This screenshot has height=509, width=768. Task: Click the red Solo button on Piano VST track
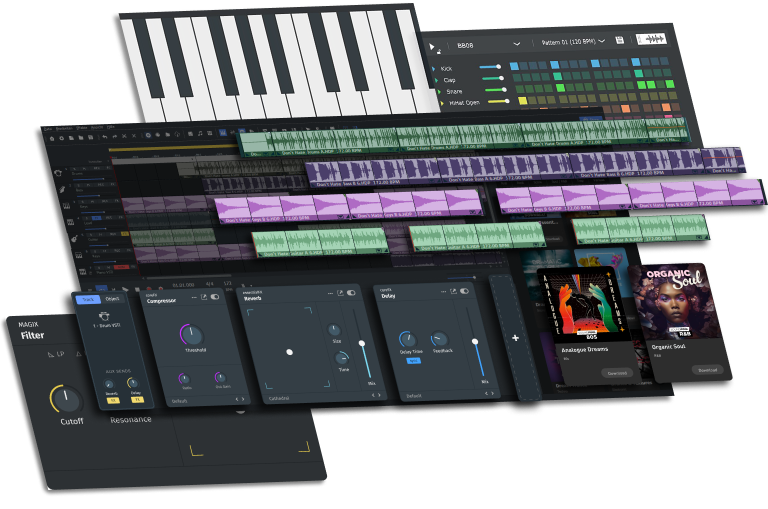pos(121,267)
